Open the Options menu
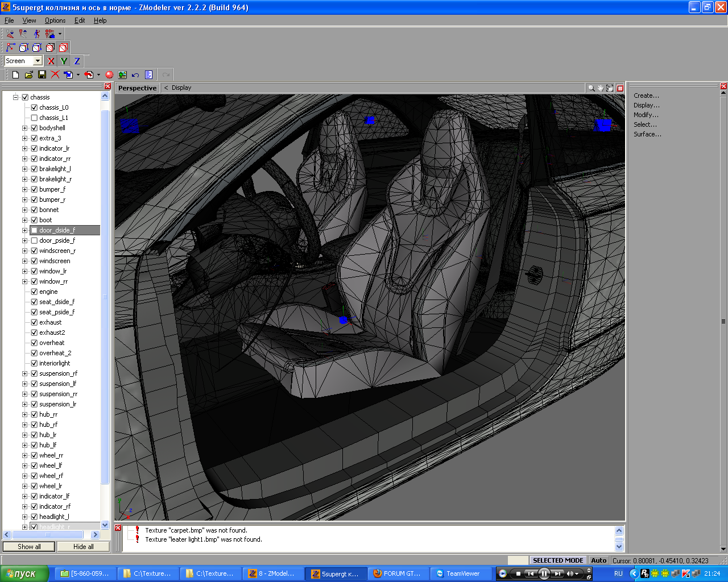The image size is (728, 582). [x=55, y=20]
